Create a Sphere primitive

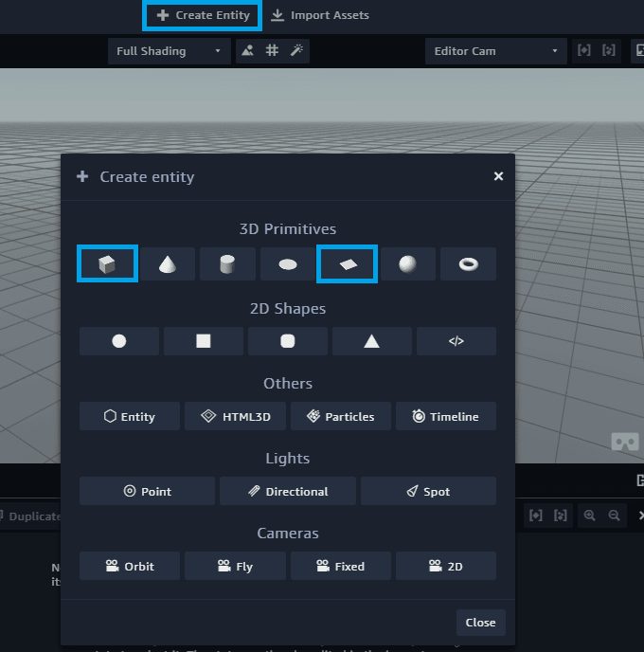pos(407,263)
